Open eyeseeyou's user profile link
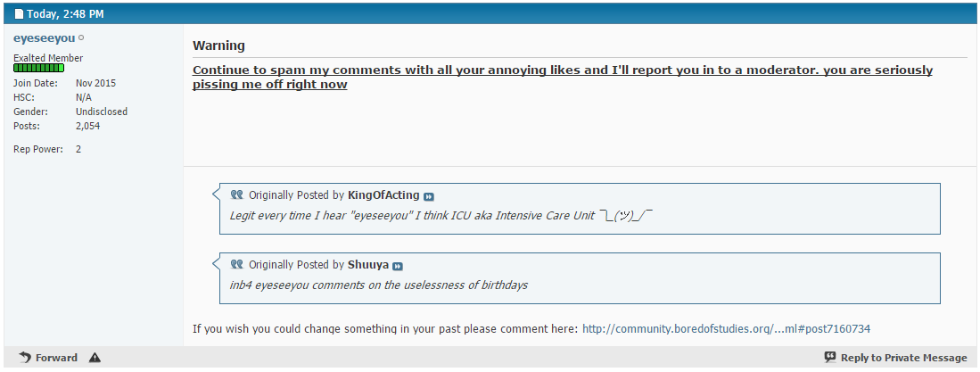The image size is (980, 372). click(45, 38)
